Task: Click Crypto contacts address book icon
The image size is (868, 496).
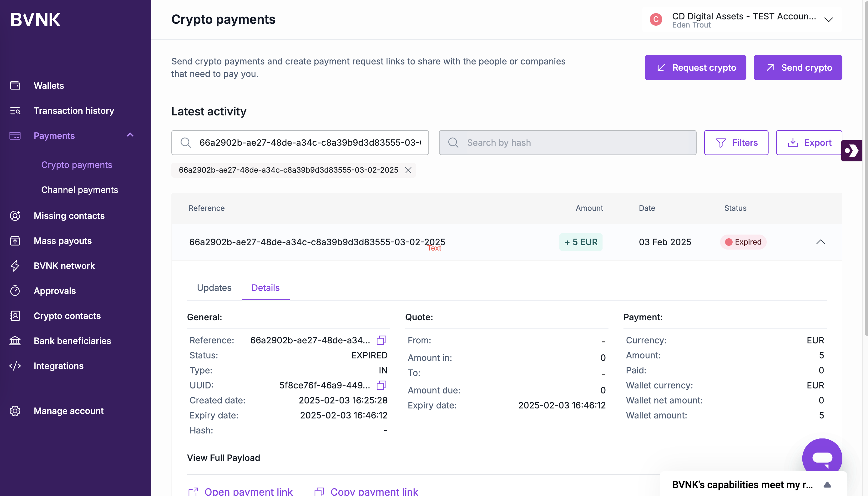Action: point(15,316)
